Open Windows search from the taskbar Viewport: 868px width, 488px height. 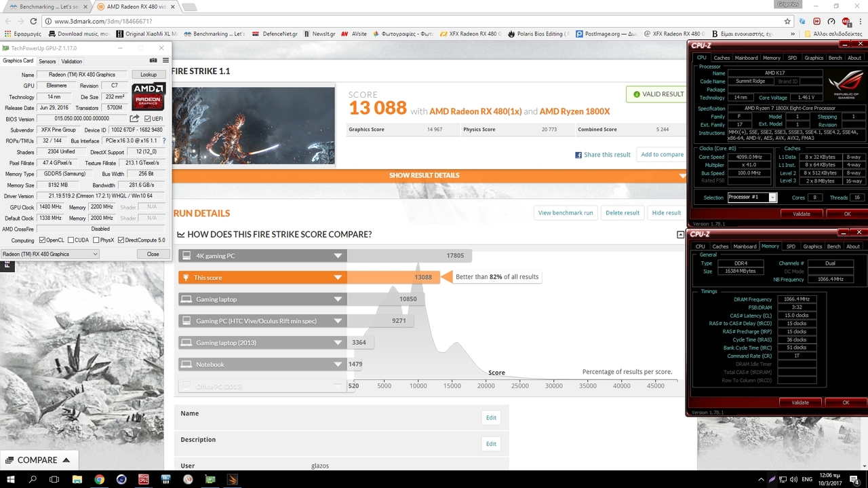(33, 479)
